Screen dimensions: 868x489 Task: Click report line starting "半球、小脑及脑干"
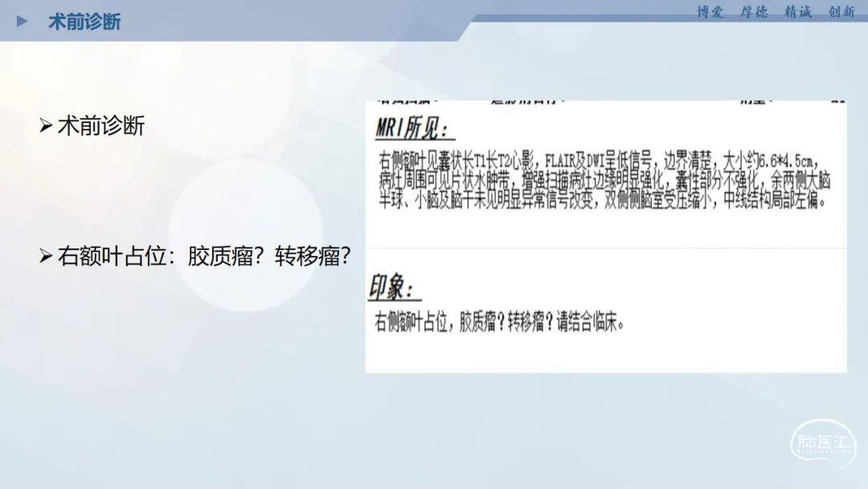click(603, 200)
